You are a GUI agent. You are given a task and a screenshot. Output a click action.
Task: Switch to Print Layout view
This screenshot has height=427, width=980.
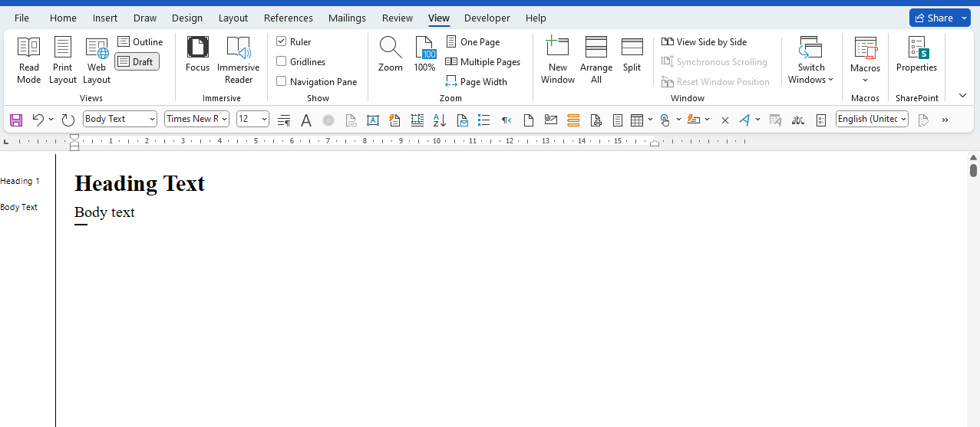click(x=63, y=61)
